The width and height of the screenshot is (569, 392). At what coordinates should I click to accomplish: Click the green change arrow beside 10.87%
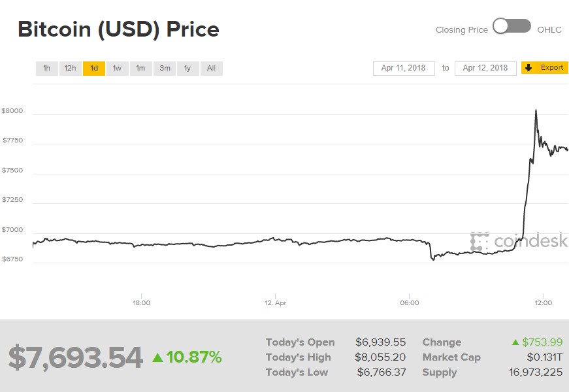157,357
